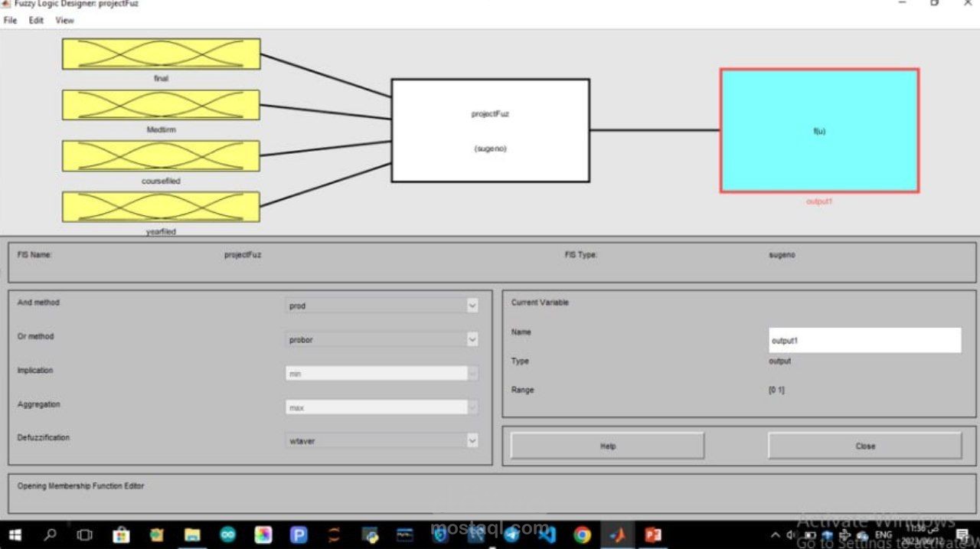Select the 'final' input variable box
The image size is (980, 549).
coord(161,54)
